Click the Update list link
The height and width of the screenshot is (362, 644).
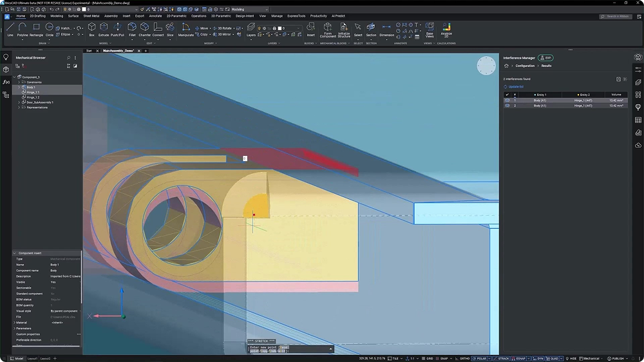click(516, 87)
